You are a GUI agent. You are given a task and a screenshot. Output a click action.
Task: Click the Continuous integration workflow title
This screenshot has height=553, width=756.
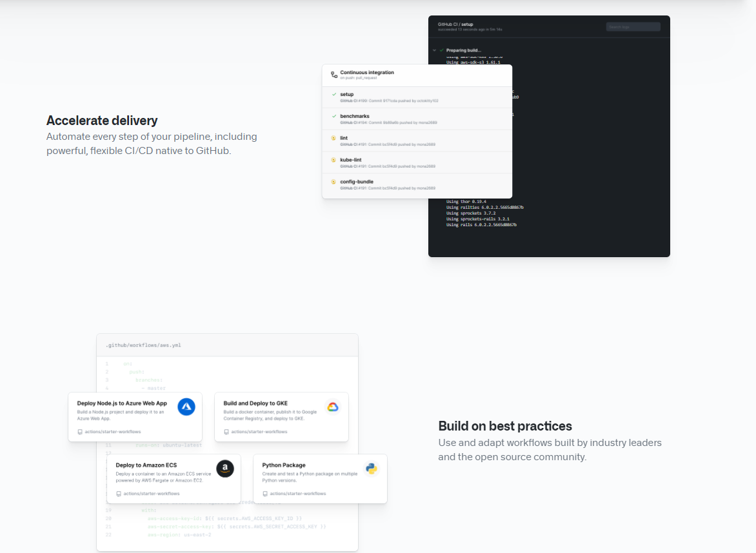click(x=367, y=72)
